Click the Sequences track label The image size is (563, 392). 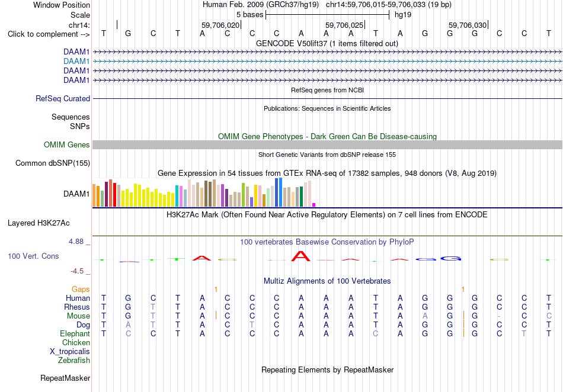[71, 117]
